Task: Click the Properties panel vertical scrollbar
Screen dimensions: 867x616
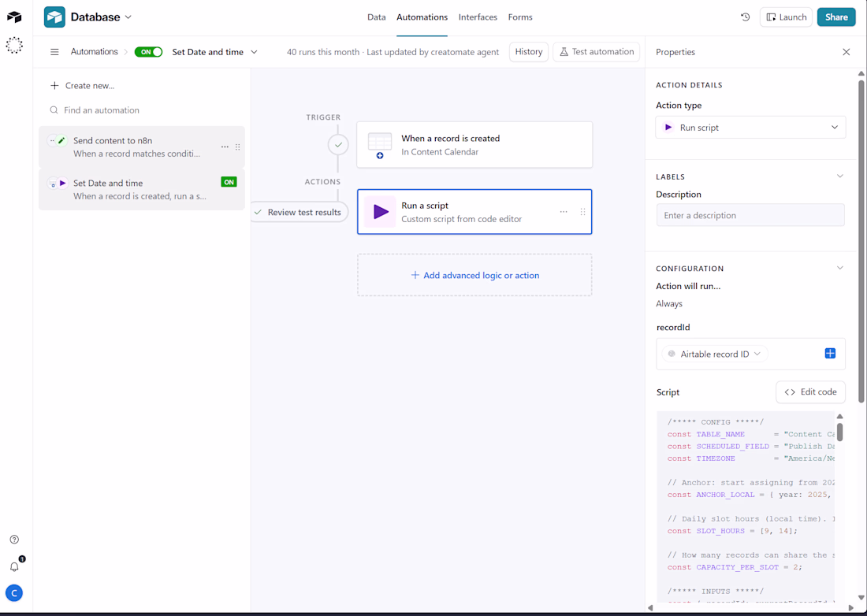Action: [861, 240]
